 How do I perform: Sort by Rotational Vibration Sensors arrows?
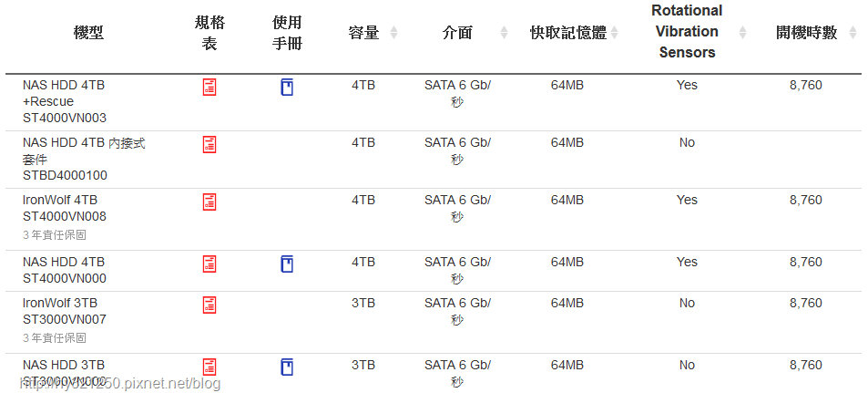[x=743, y=33]
